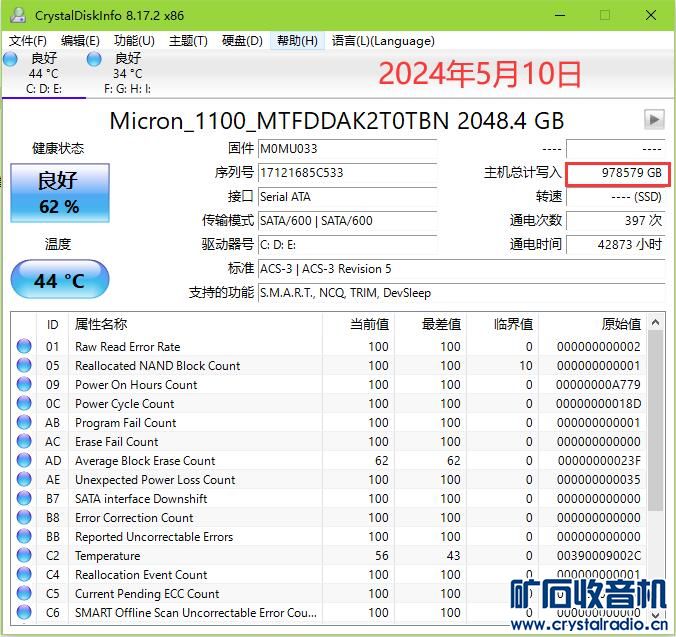Click the 属性名称 column header
Image resolution: width=676 pixels, height=637 pixels.
[x=195, y=324]
